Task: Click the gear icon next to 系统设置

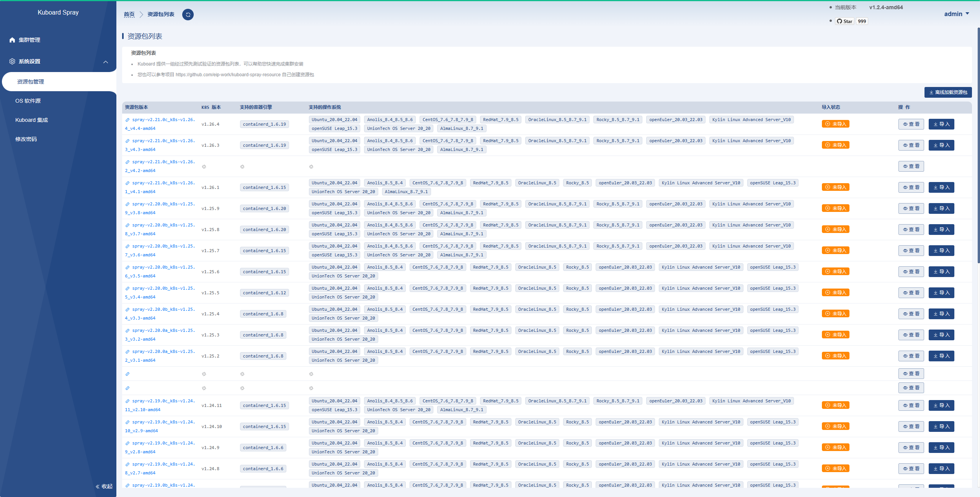Action: click(12, 61)
